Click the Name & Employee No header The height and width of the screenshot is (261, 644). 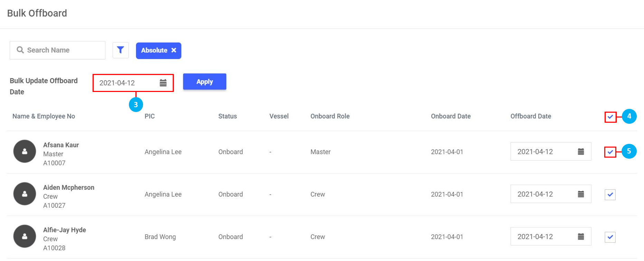(44, 116)
